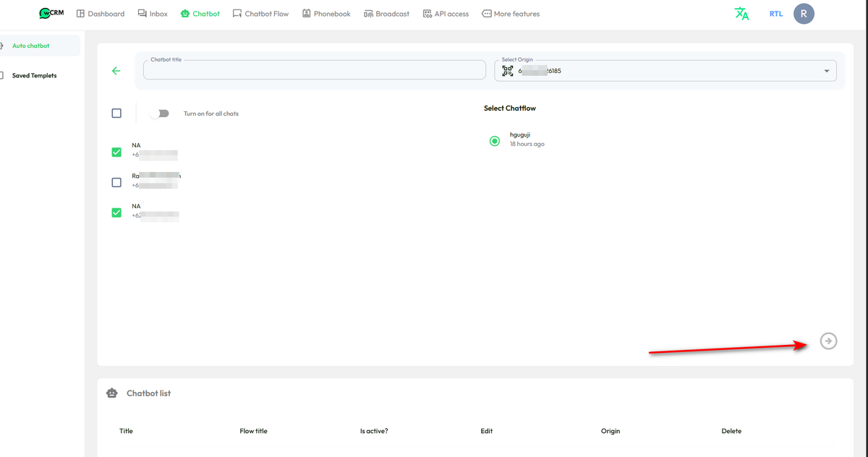Open More features menu

click(x=511, y=14)
